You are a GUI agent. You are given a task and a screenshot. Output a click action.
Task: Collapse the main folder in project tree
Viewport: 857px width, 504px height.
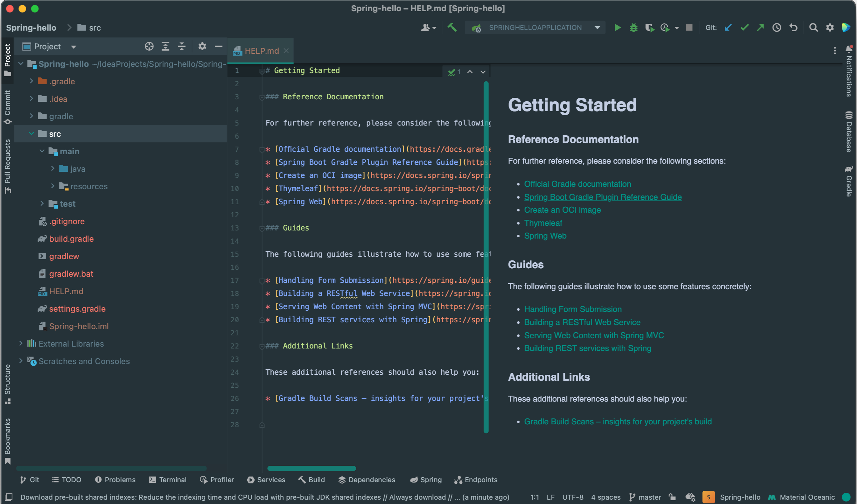(42, 151)
